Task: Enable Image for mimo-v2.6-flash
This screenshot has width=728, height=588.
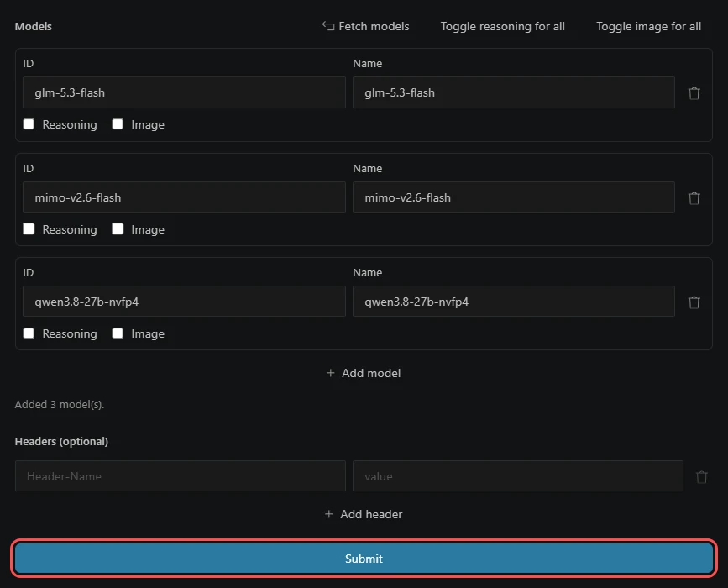Action: pos(118,229)
